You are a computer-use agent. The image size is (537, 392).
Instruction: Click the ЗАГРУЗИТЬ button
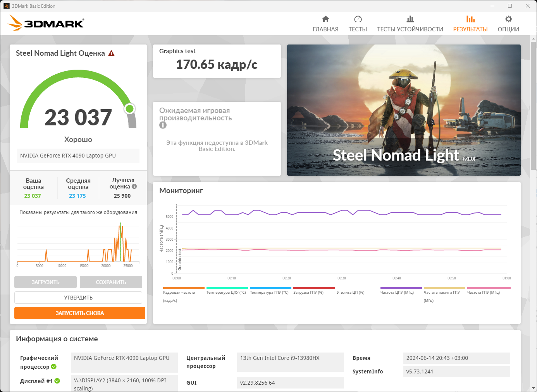click(x=45, y=282)
